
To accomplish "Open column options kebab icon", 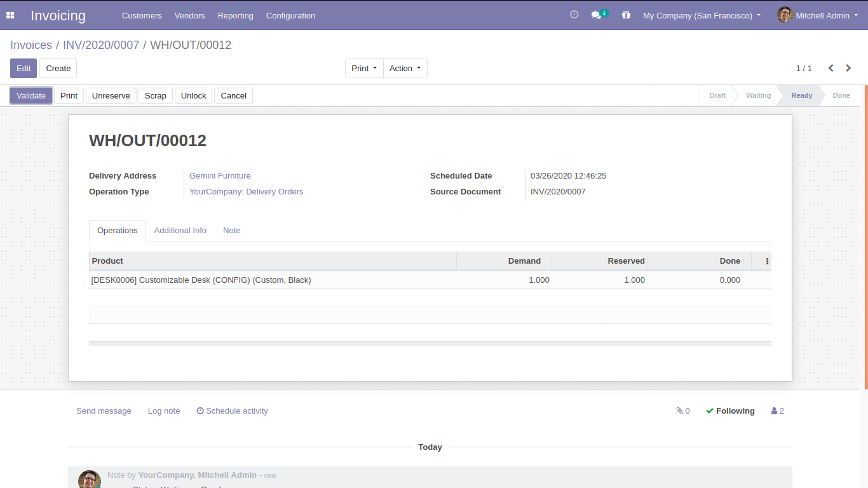I will point(767,261).
